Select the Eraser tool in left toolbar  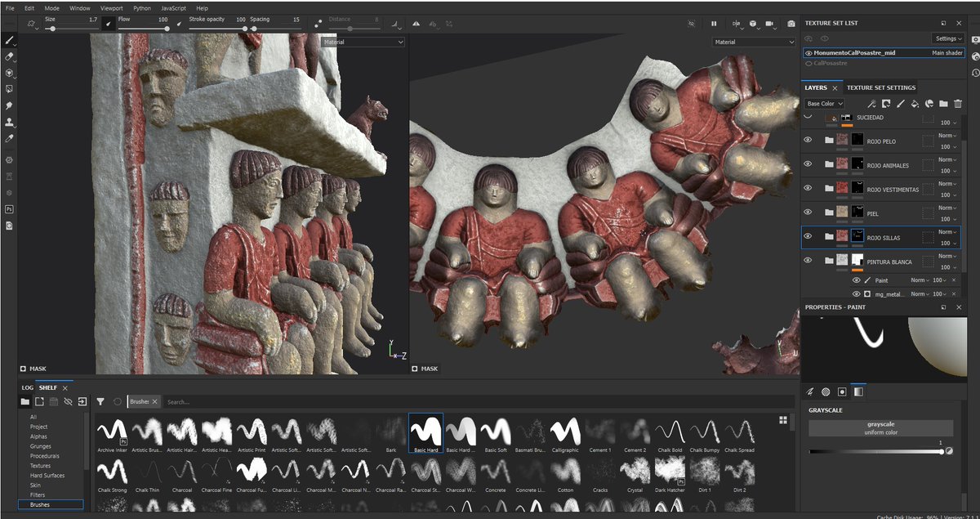(x=9, y=56)
